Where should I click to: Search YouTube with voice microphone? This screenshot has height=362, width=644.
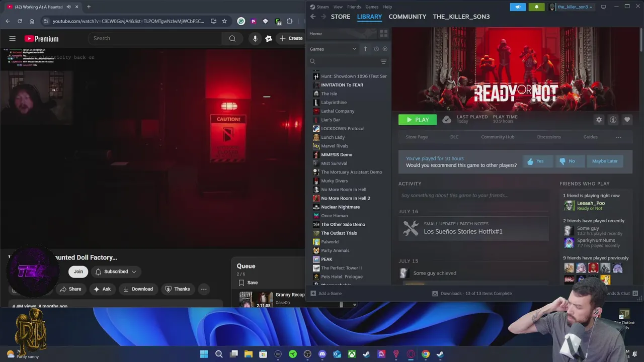click(255, 38)
